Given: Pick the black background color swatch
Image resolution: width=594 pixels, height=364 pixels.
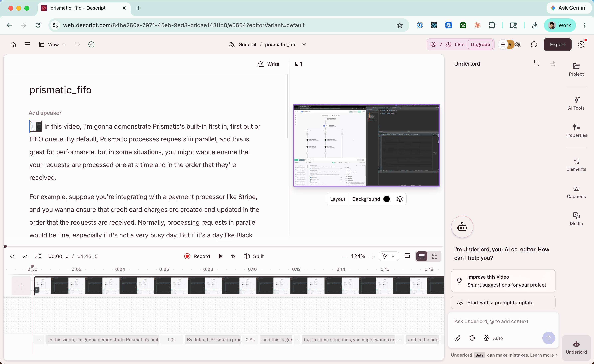Looking at the screenshot, I should 386,199.
